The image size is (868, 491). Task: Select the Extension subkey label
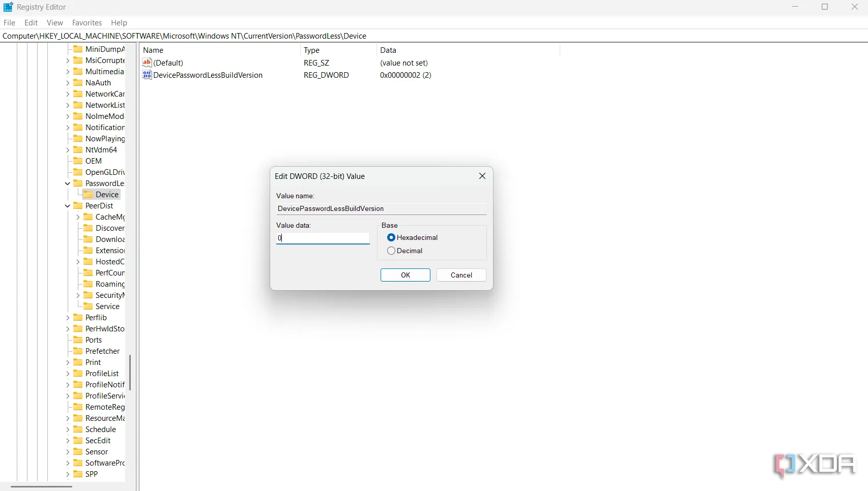(x=110, y=251)
